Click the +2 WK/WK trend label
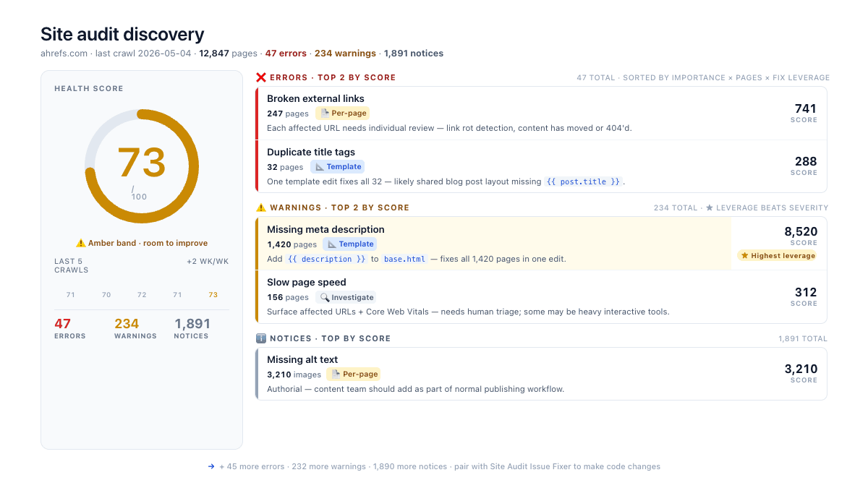 tap(208, 262)
